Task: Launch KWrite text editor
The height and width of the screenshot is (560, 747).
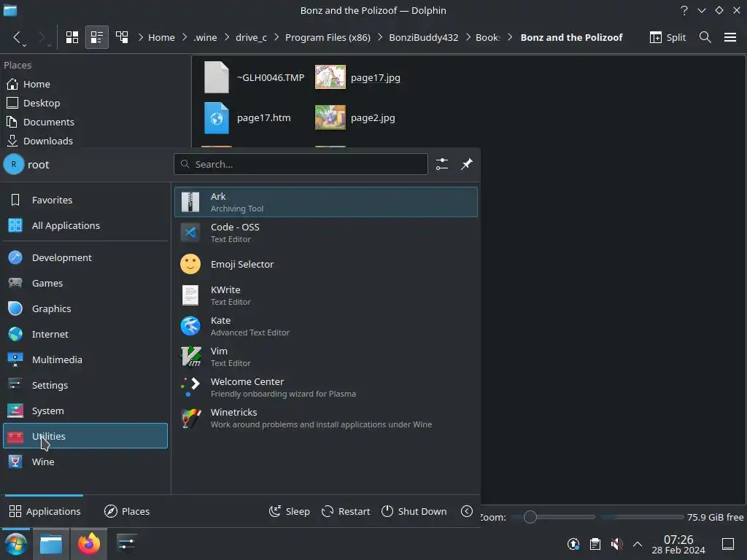Action: pos(326,295)
